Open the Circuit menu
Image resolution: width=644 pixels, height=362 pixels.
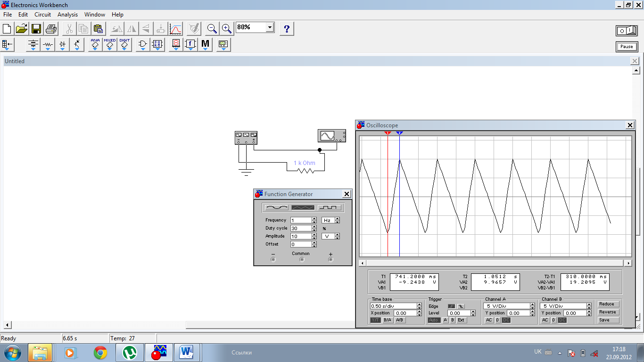42,15
